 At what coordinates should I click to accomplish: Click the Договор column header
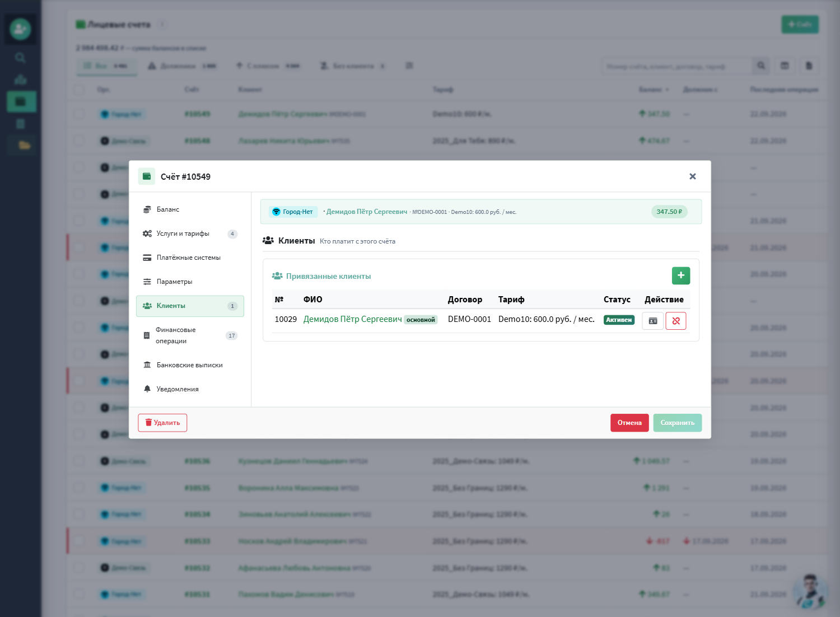(465, 300)
